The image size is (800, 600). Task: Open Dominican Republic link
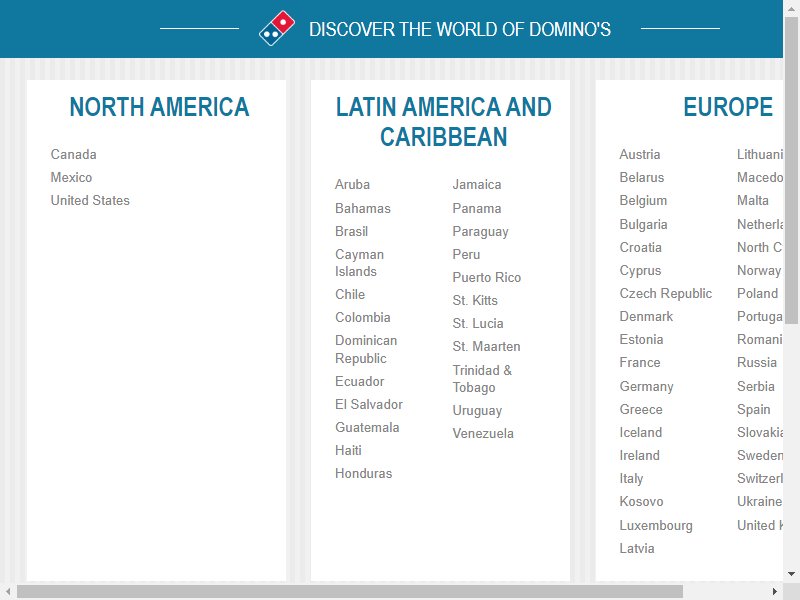tap(366, 349)
